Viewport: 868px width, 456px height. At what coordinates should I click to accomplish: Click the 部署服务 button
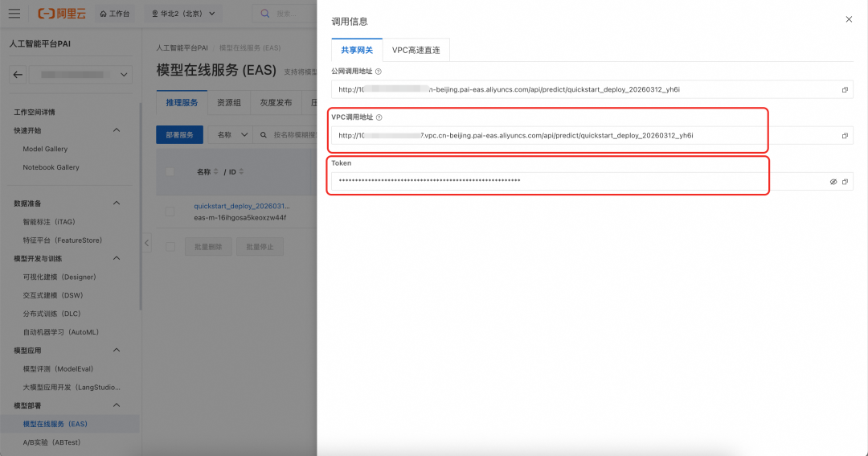(x=179, y=134)
